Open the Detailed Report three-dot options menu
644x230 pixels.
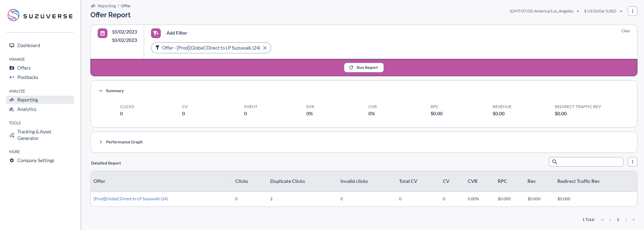[x=632, y=162]
